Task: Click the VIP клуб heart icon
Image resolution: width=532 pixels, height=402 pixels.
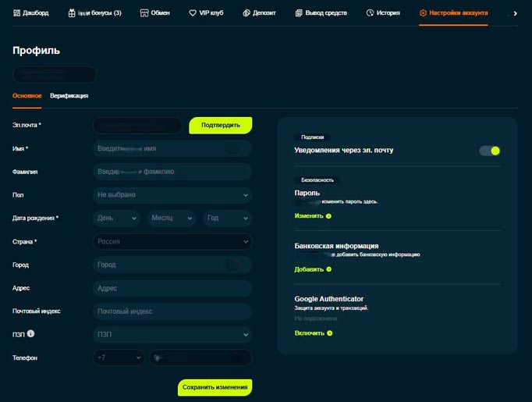Action: point(193,13)
